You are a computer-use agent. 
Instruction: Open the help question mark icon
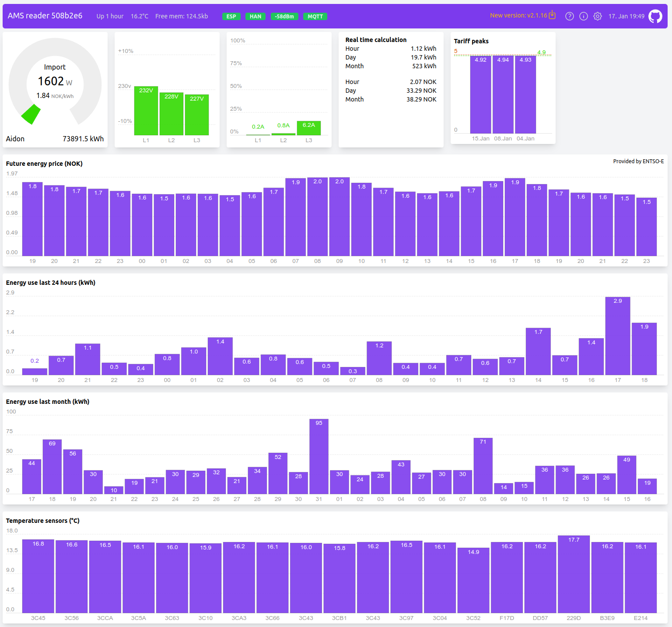click(569, 16)
